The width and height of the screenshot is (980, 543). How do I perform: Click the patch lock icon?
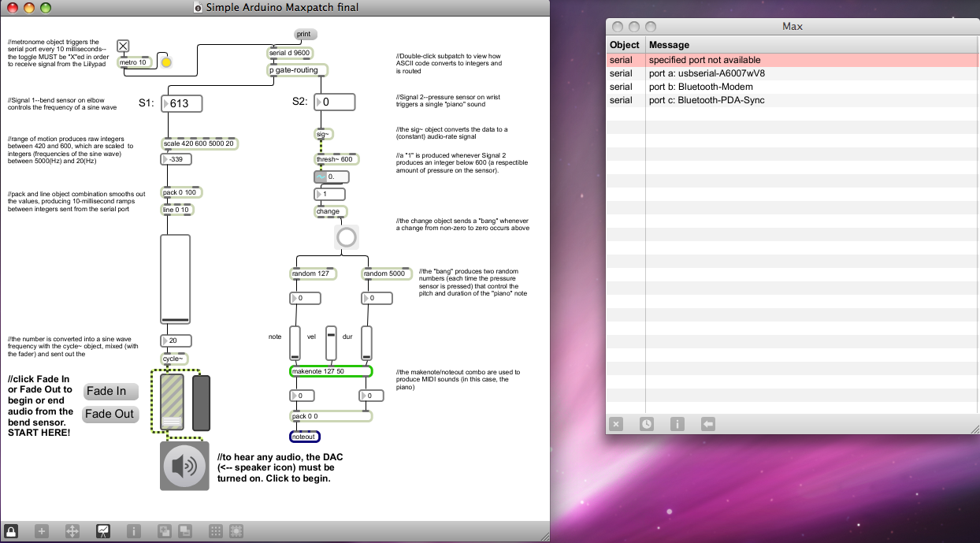(12, 532)
